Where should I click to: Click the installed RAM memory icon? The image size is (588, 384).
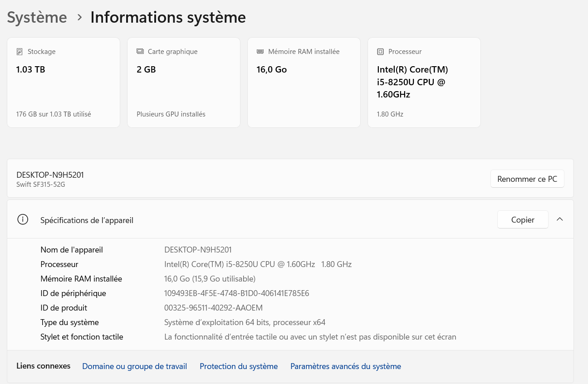pyautogui.click(x=260, y=52)
